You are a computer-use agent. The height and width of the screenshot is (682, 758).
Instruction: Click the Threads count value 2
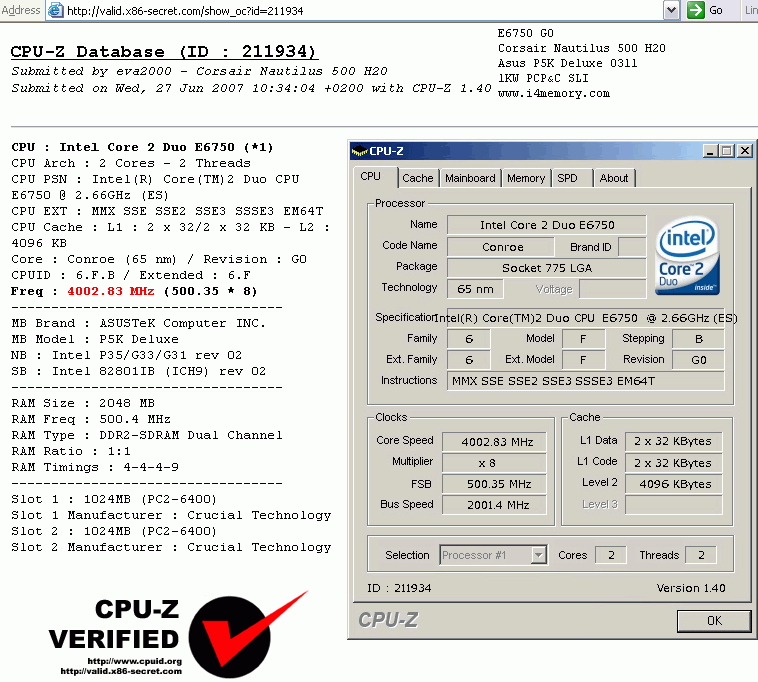pyautogui.click(x=701, y=555)
